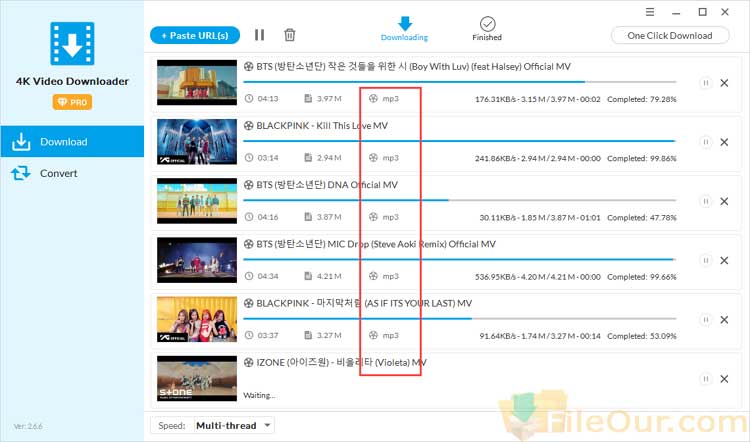The width and height of the screenshot is (750, 442).
Task: Remove the IZONE Violeta waiting item
Action: pyautogui.click(x=724, y=379)
